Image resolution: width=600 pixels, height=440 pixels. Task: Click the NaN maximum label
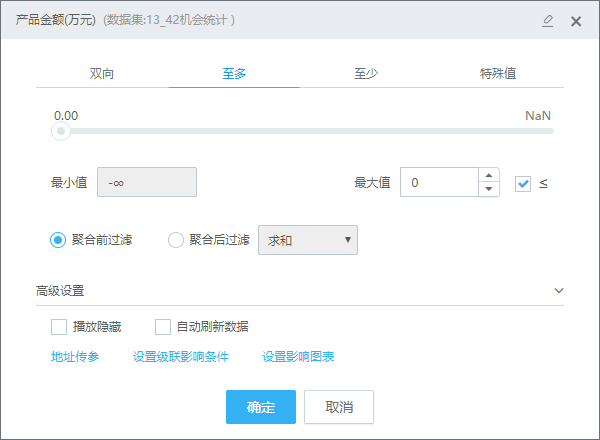pos(538,116)
